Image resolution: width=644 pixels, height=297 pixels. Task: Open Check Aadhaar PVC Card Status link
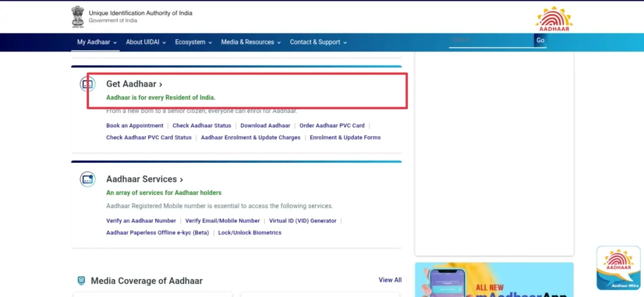click(x=149, y=137)
